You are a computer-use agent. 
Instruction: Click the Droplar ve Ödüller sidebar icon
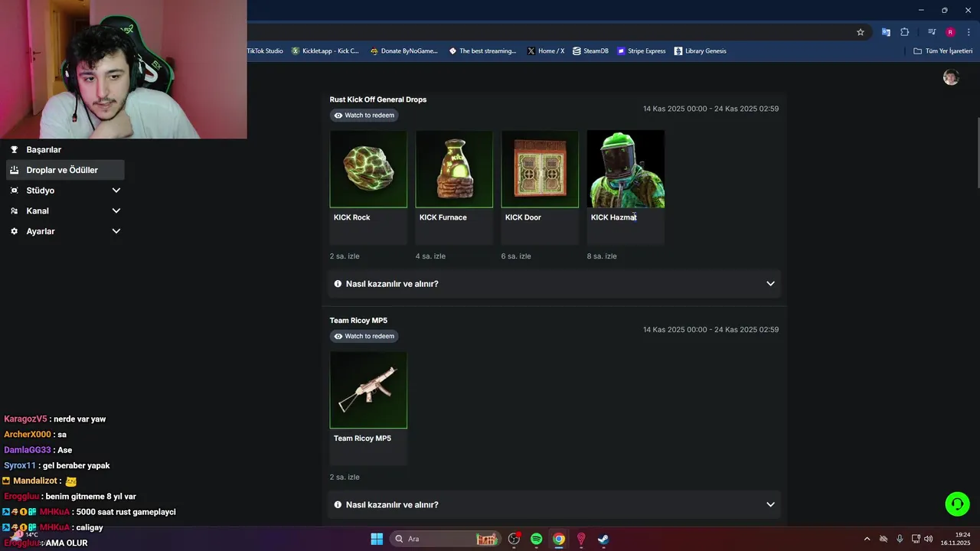(14, 170)
